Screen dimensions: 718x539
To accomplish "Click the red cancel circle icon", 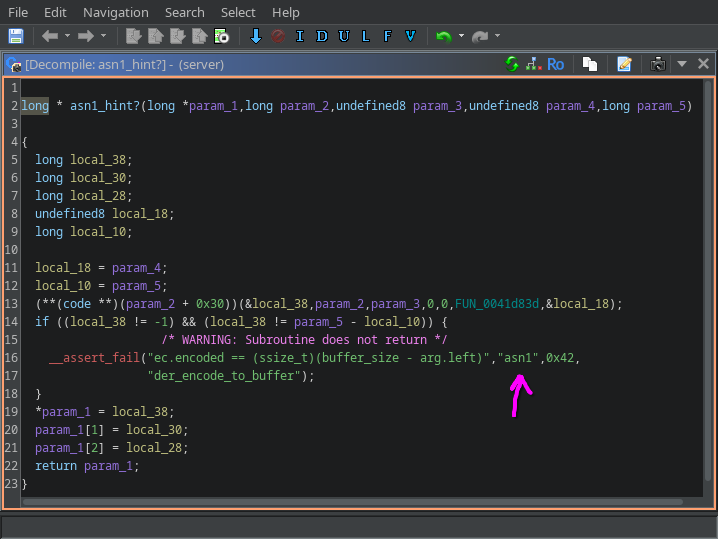I will [278, 36].
